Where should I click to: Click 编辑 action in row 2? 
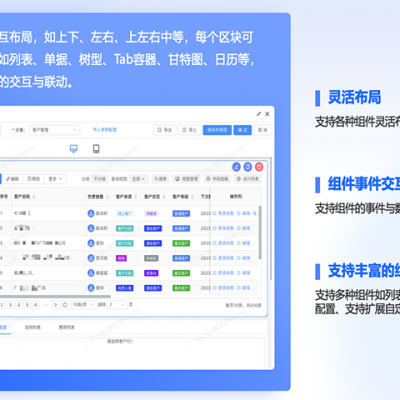244,228
